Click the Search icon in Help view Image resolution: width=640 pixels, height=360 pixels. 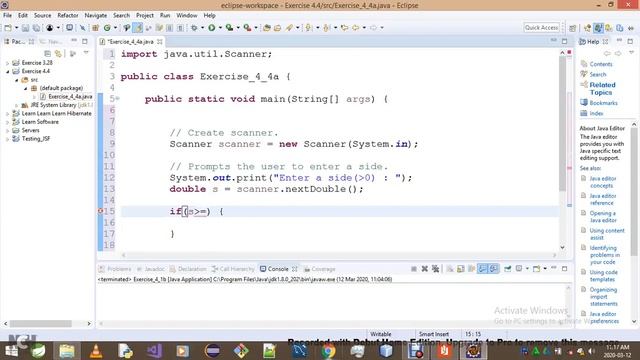[584, 74]
